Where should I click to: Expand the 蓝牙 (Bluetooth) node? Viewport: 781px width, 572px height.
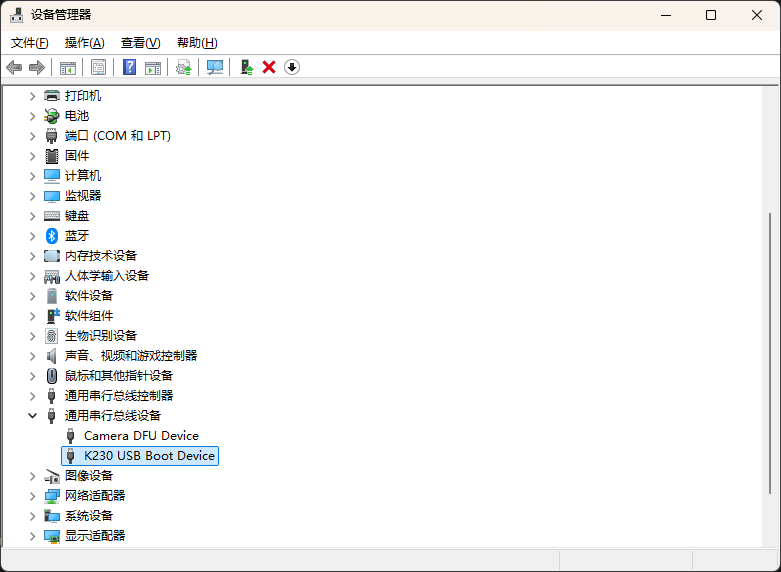[32, 236]
